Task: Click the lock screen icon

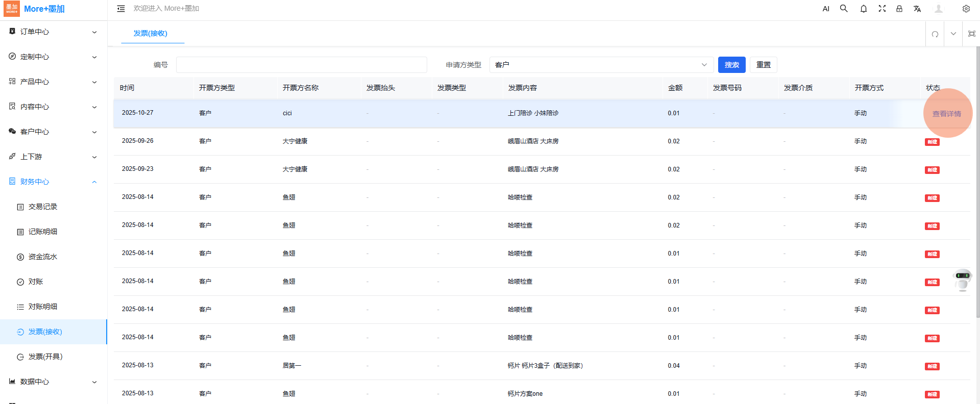Action: coord(899,9)
